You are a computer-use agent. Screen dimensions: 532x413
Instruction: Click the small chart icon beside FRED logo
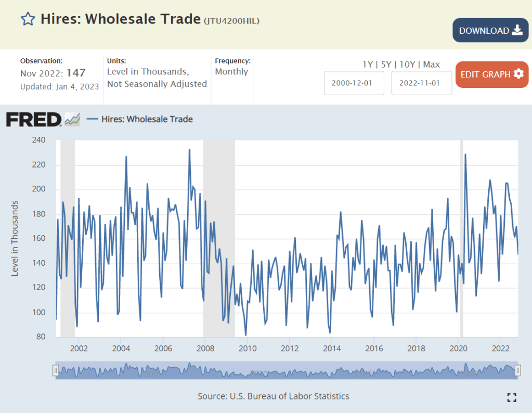(72, 119)
